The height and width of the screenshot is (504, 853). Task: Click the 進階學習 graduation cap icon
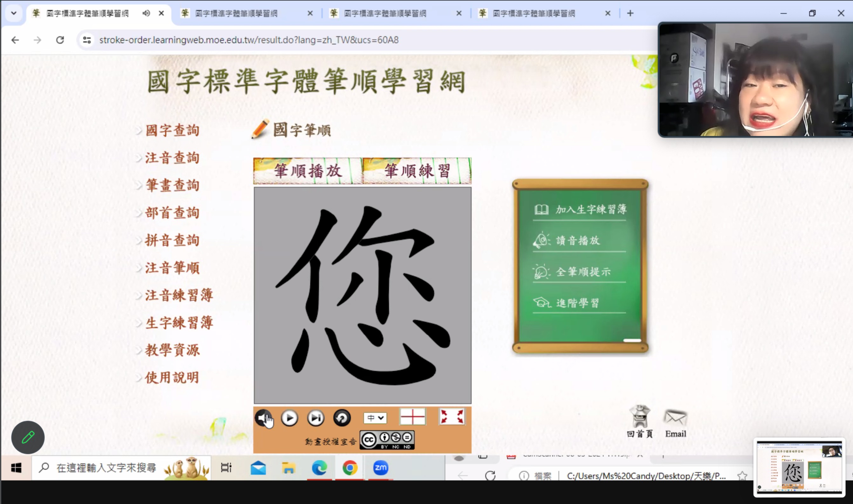coord(542,302)
